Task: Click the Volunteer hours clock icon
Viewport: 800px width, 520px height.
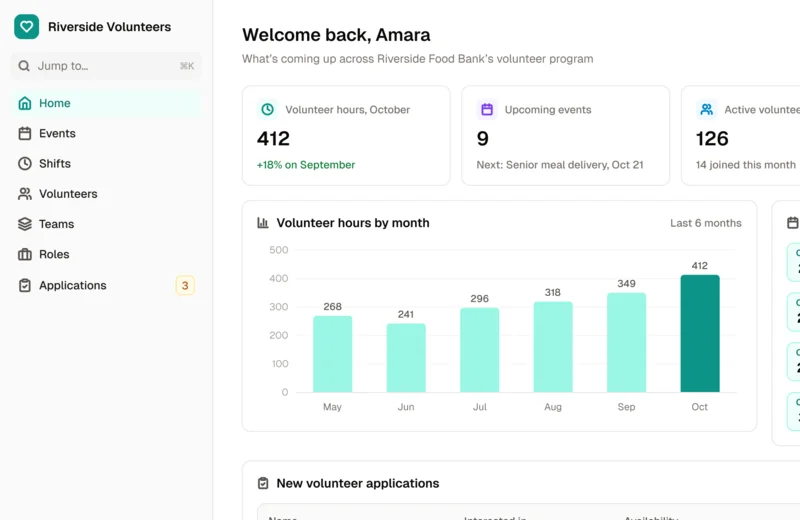Action: tap(267, 109)
